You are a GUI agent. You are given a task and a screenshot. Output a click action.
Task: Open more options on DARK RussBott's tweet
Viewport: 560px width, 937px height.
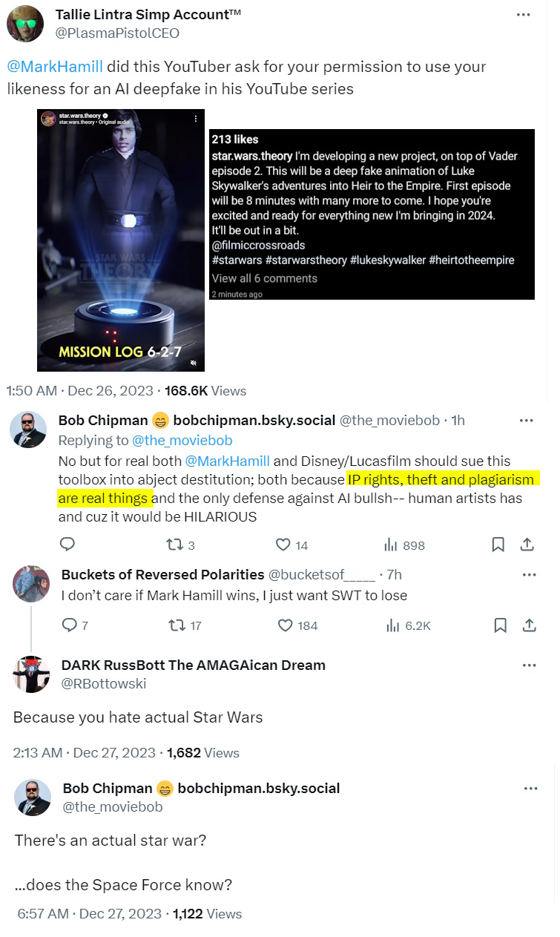coord(529,665)
